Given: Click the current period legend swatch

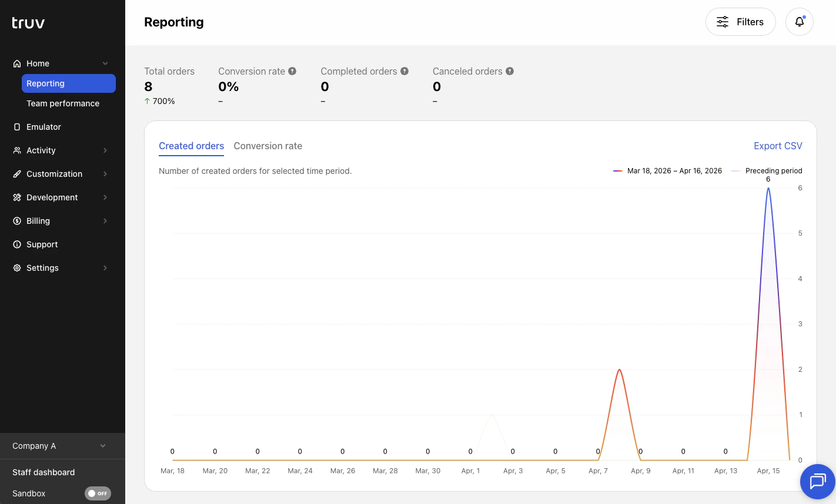Looking at the screenshot, I should [618, 171].
